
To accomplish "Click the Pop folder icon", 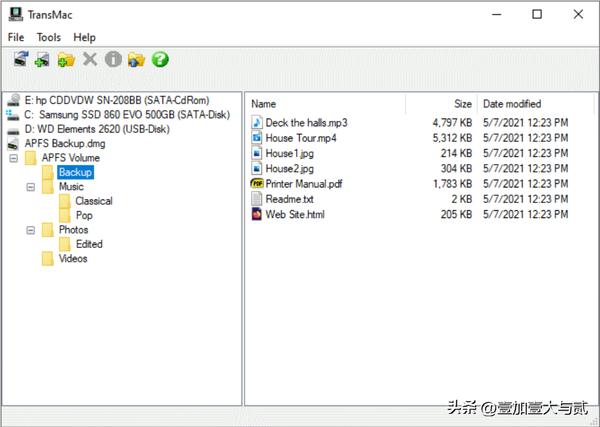I will [64, 215].
